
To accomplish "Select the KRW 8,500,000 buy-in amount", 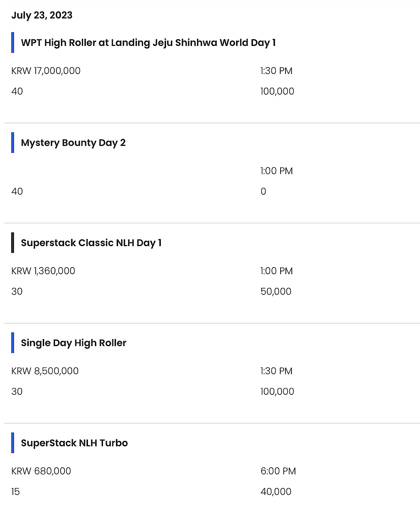I will click(45, 371).
